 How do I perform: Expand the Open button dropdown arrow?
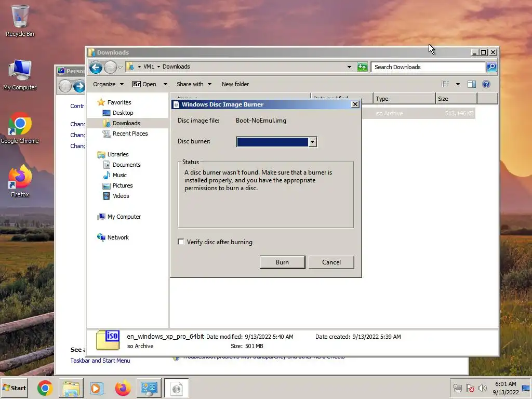[x=165, y=84]
